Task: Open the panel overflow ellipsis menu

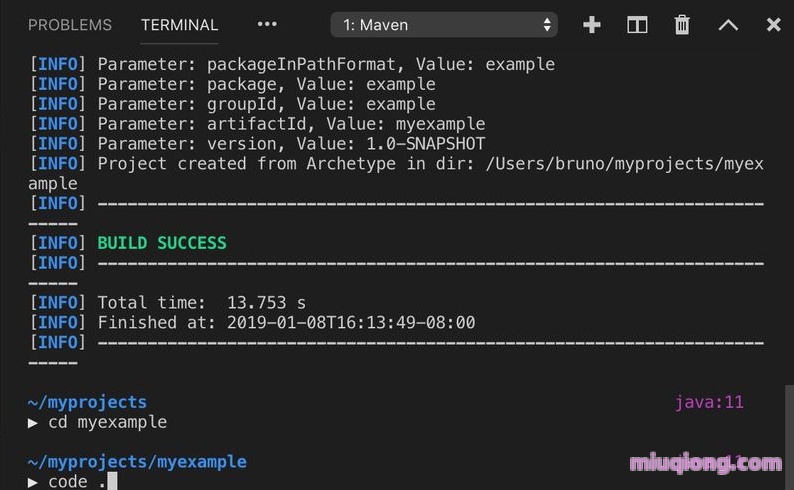Action: (267, 24)
